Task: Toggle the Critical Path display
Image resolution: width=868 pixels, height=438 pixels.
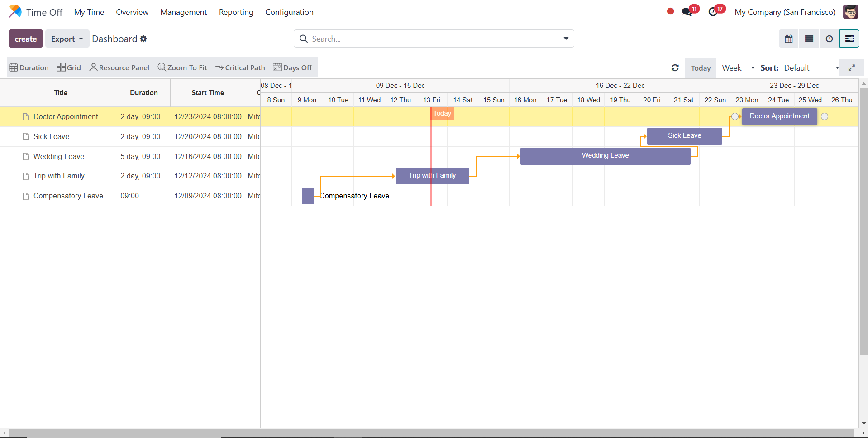Action: (240, 68)
